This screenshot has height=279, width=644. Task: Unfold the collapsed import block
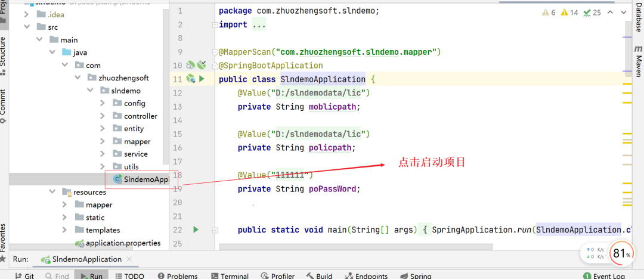click(x=214, y=24)
